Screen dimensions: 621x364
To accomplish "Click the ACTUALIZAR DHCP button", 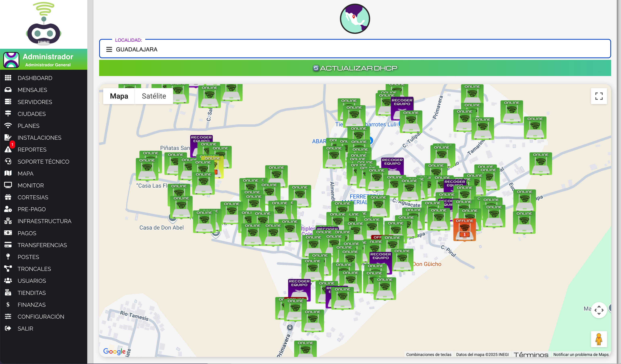I will (355, 68).
